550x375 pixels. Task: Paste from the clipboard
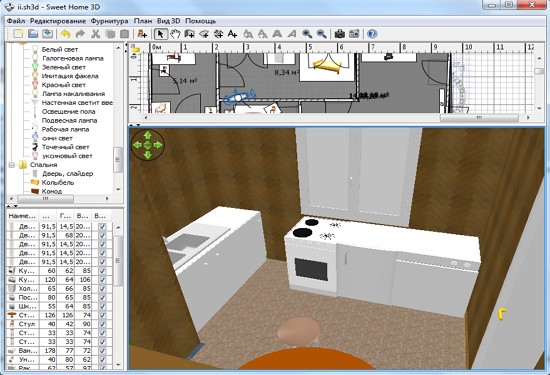tap(125, 34)
